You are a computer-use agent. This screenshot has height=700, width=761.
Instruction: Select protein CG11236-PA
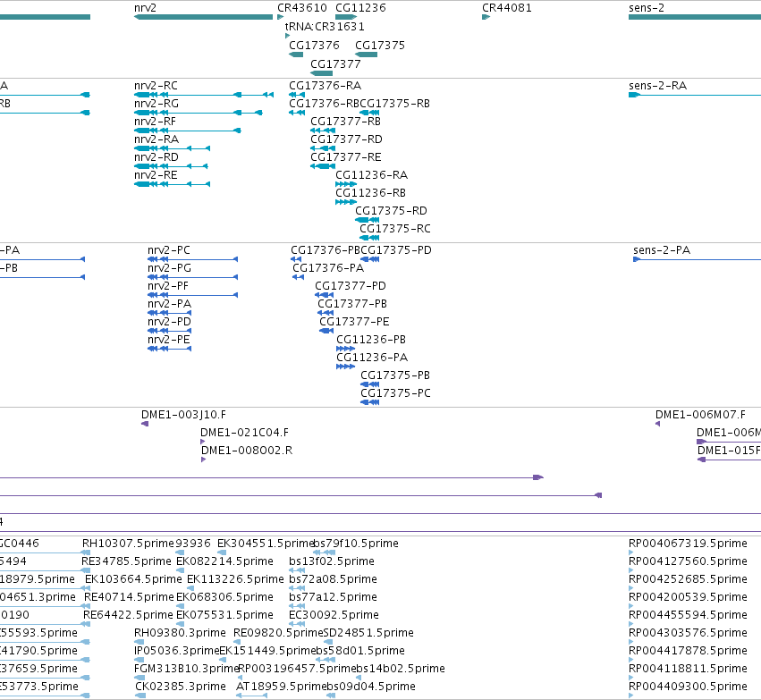point(372,358)
